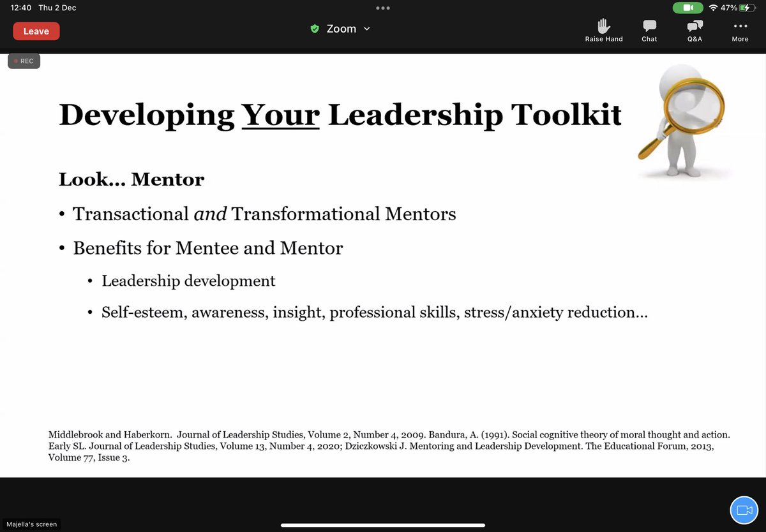
Task: Tap the REC recording indicator
Action: [x=24, y=61]
